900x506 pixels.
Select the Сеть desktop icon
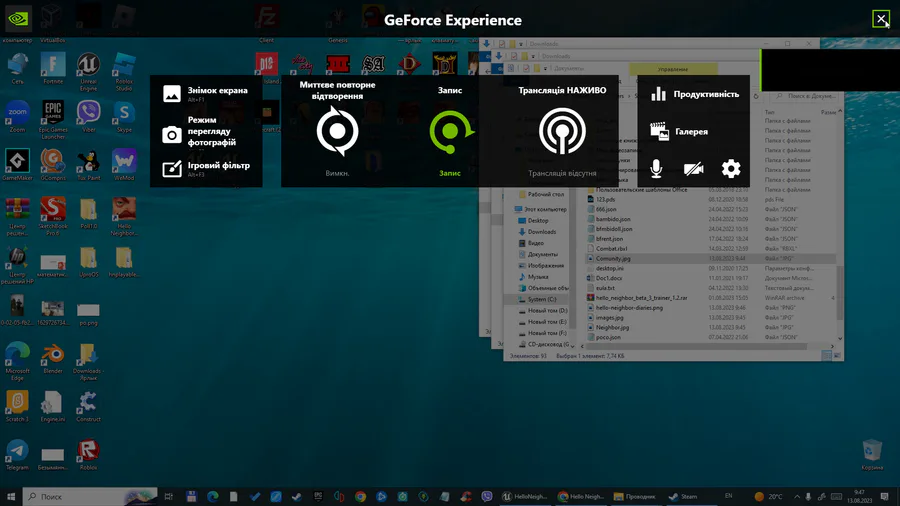17,69
